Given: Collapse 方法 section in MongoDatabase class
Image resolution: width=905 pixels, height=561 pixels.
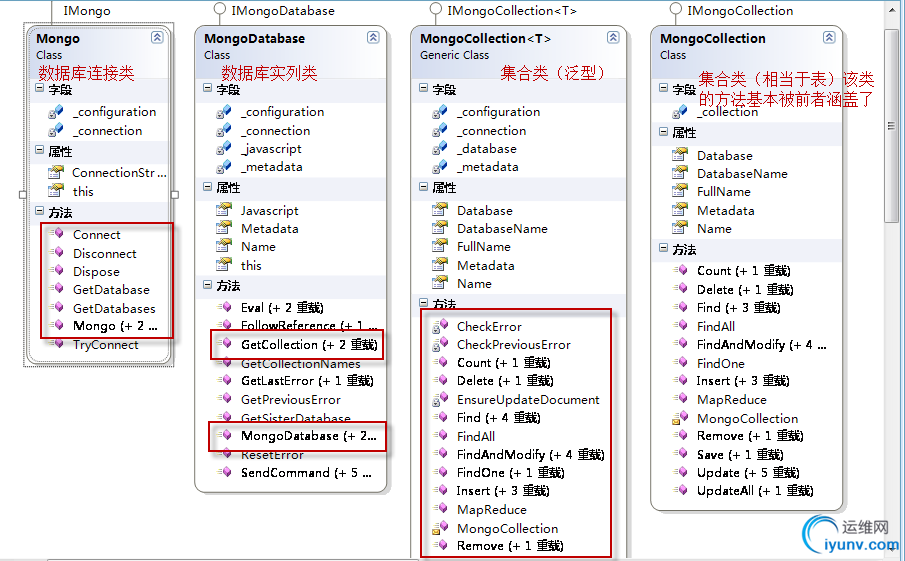Looking at the screenshot, I should point(208,284).
